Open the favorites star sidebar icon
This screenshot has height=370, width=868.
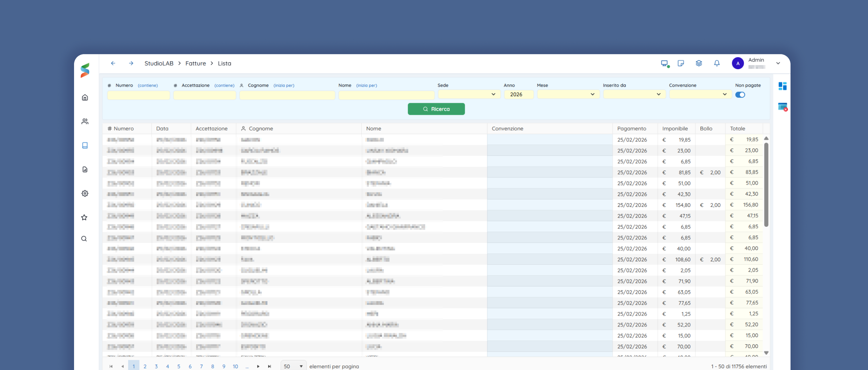coord(84,217)
